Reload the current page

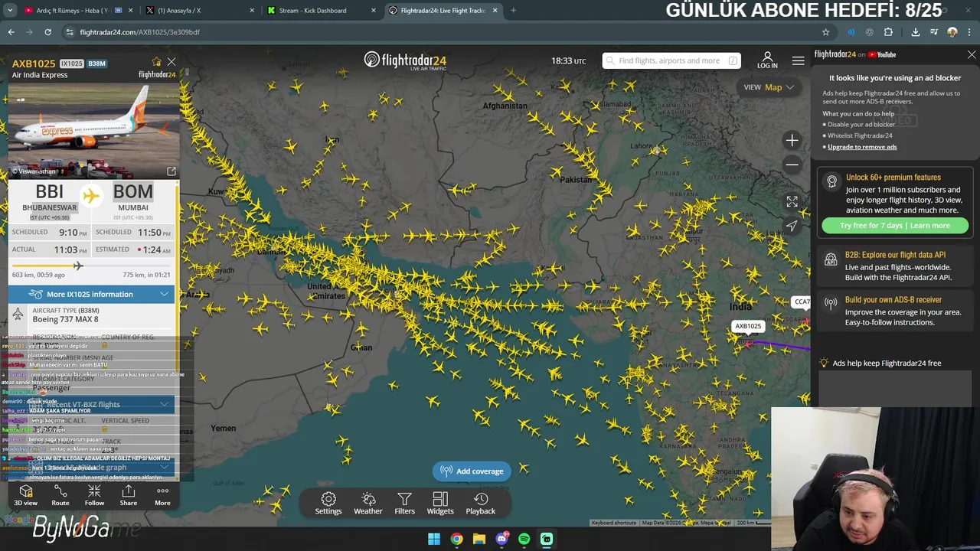point(47,32)
